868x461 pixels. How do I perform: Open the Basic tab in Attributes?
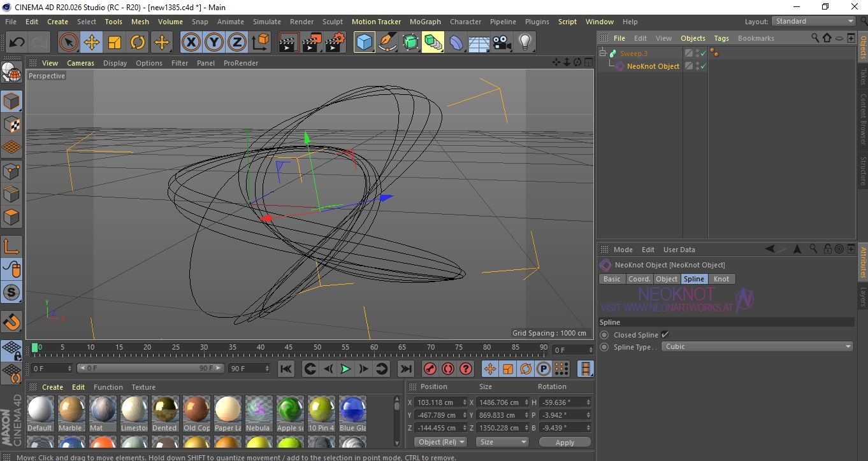(612, 279)
